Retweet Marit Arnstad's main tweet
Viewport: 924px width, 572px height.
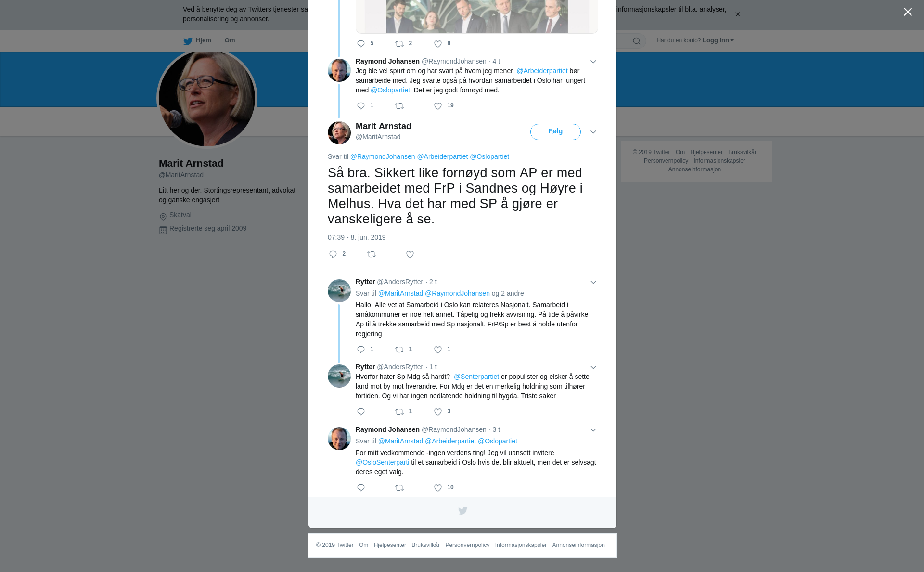click(372, 254)
